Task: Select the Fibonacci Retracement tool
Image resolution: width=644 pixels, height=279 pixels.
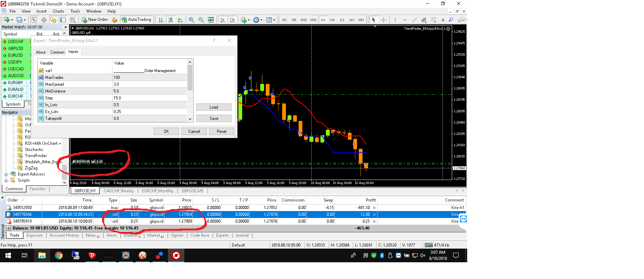Action: pyautogui.click(x=433, y=20)
